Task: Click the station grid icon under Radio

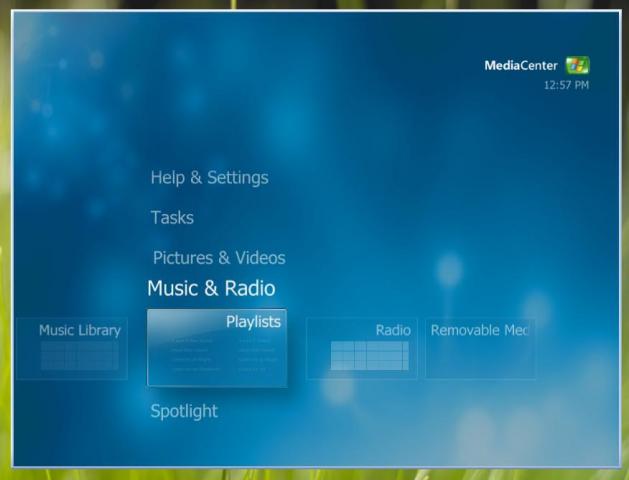Action: (x=369, y=356)
